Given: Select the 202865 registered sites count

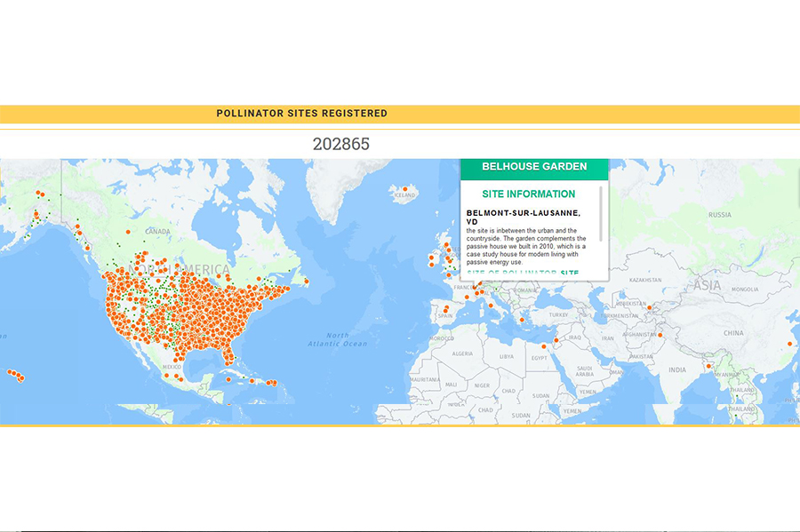Looking at the screenshot, I should click(340, 144).
